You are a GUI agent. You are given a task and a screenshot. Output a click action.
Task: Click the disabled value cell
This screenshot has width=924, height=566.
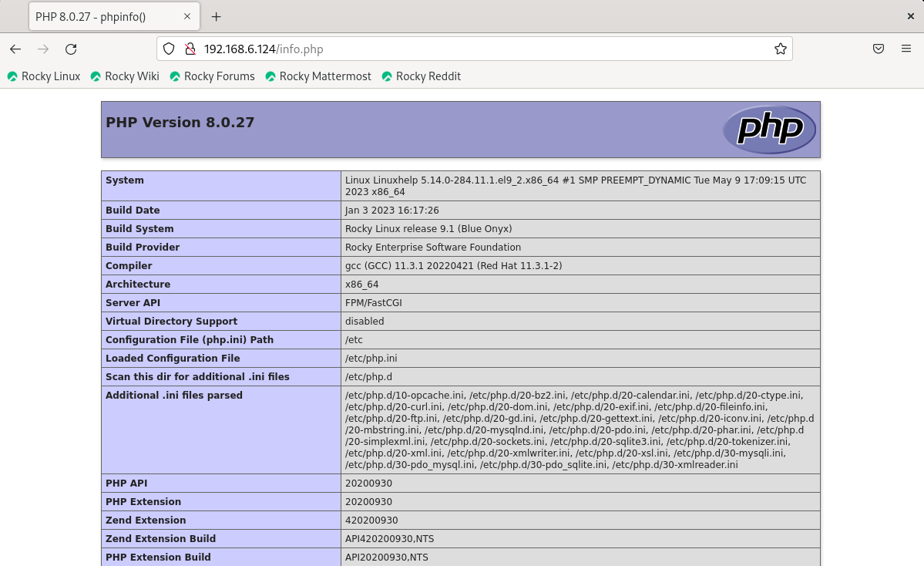point(580,321)
